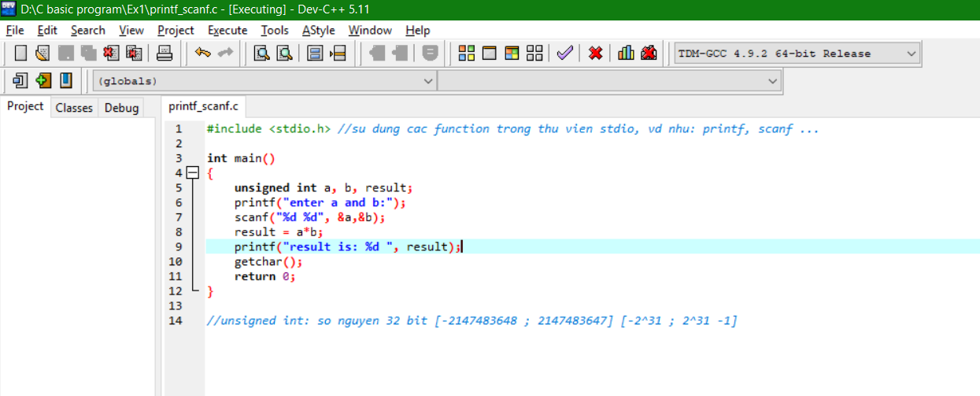Expand the empty members dropdown
The image size is (980, 396).
(609, 81)
